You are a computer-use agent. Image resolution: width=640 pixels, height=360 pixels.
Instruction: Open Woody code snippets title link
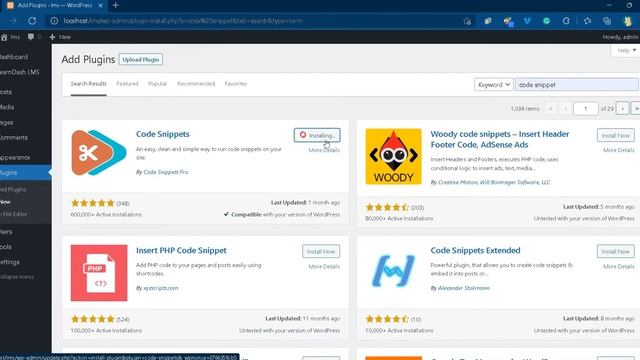point(500,139)
